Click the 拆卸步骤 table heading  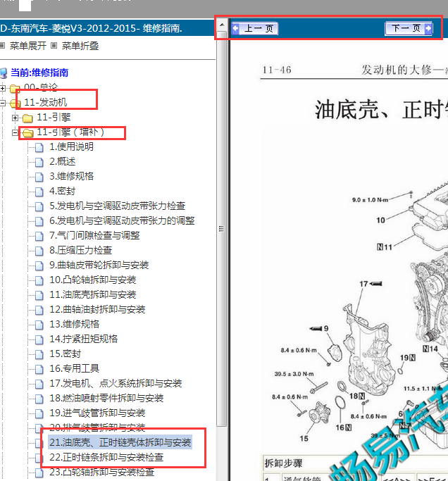[x=284, y=463]
